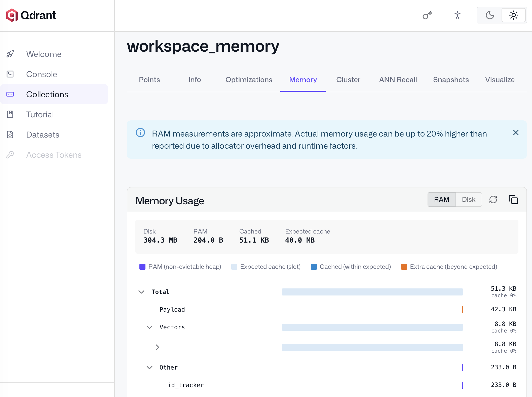Viewport: 532px width, 397px height.
Task: Open the Datasets page
Action: (54, 135)
